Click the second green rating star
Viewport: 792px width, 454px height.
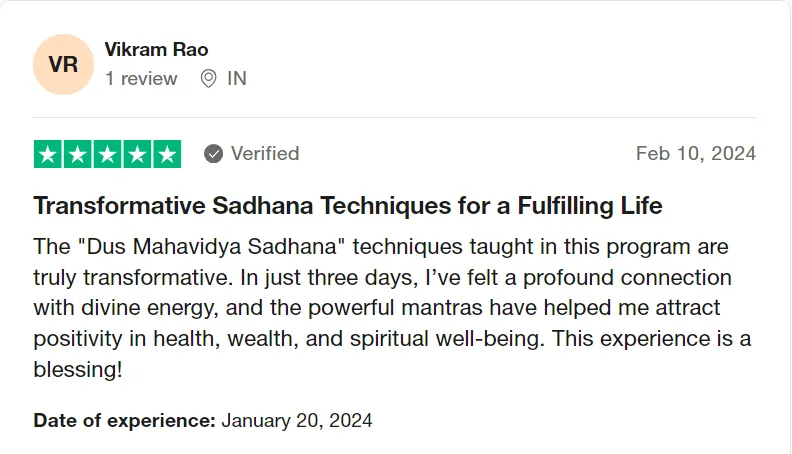pyautogui.click(x=78, y=154)
